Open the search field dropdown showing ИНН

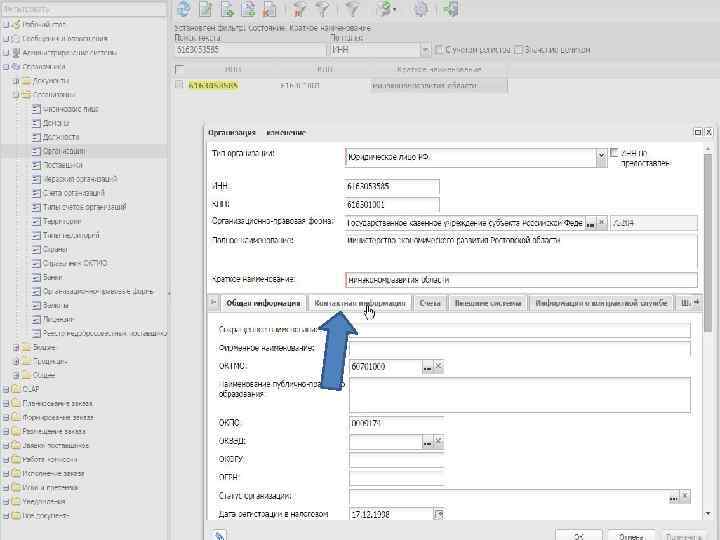pos(425,50)
